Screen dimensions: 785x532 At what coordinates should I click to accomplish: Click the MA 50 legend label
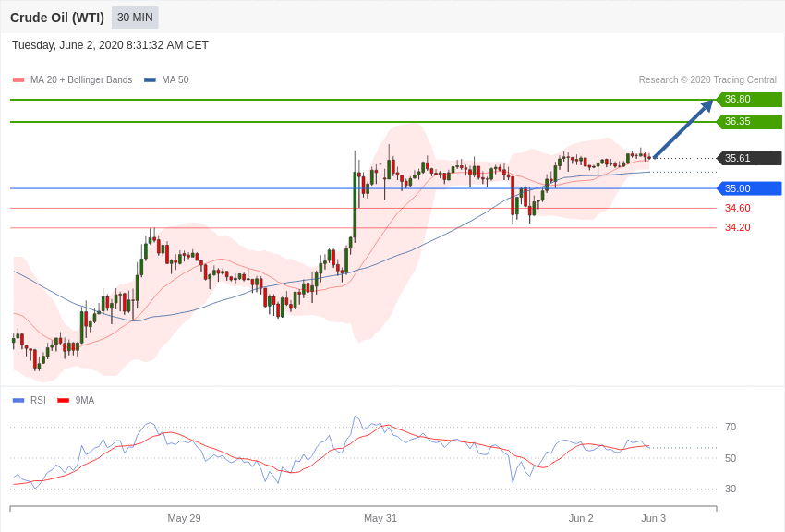pos(175,80)
